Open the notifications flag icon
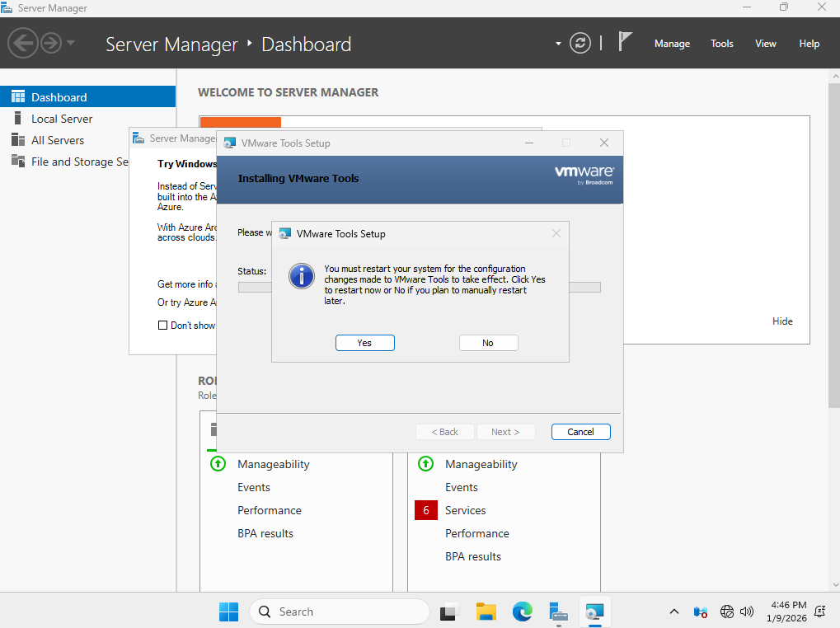This screenshot has height=628, width=840. coord(626,43)
